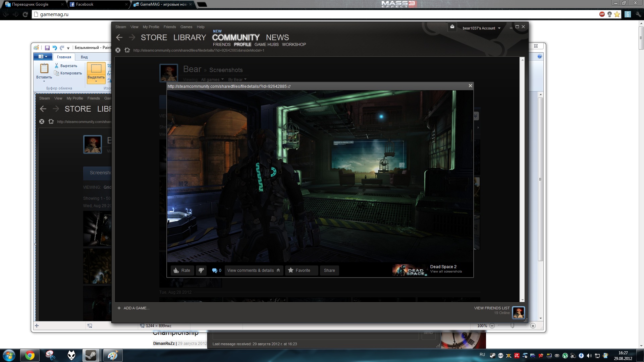Expand the Выделить selection options arrow
Screen dimensions: 644x362
[96, 81]
